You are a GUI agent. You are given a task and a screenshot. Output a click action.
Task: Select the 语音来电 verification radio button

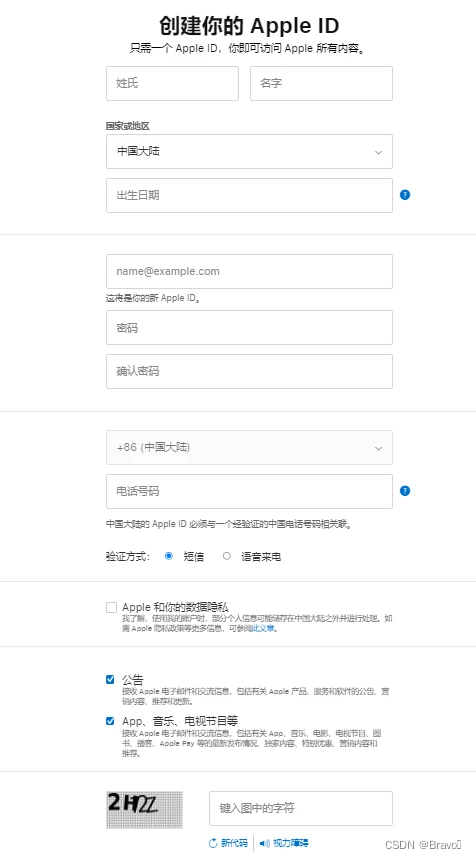point(227,556)
